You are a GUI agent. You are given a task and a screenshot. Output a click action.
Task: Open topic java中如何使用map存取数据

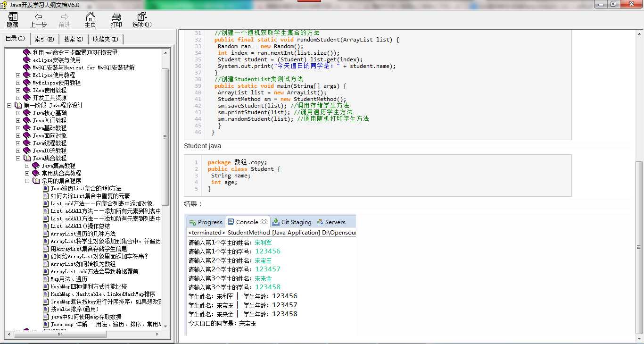pos(86,317)
